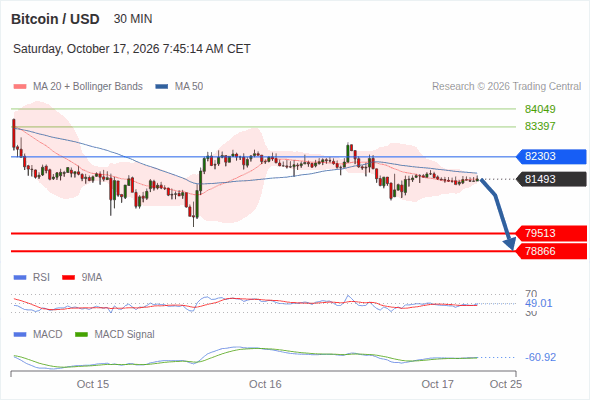Click the 9MA legend label
The height and width of the screenshot is (400, 590).
pyautogui.click(x=92, y=278)
